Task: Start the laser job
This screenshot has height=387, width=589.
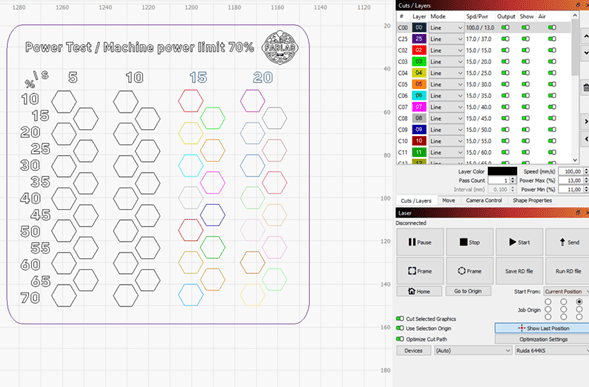Action: [x=519, y=242]
